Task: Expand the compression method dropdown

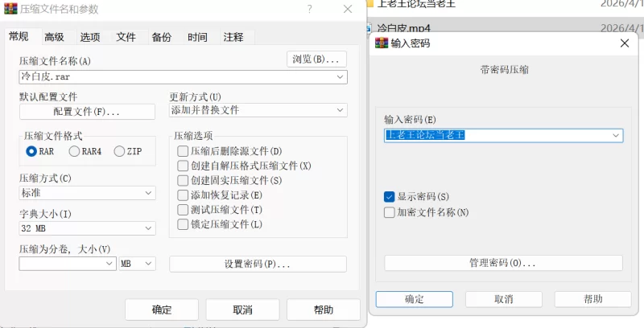Action: (149, 193)
